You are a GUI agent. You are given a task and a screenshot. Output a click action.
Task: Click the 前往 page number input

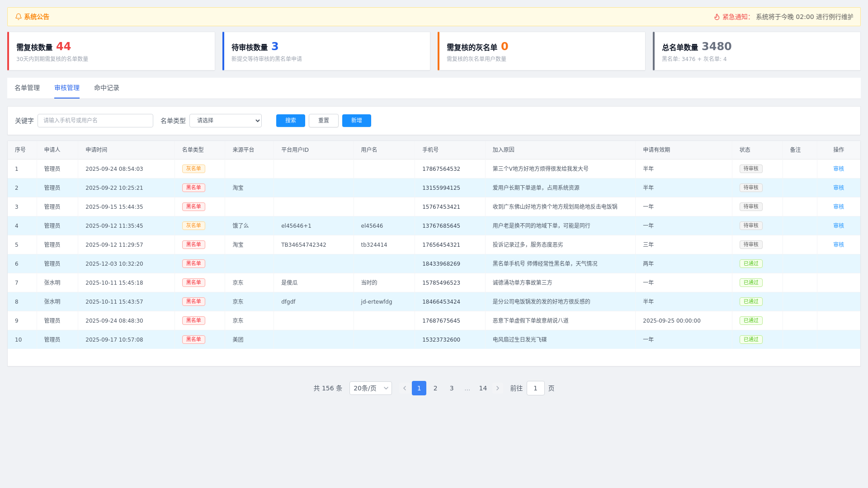pos(536,388)
